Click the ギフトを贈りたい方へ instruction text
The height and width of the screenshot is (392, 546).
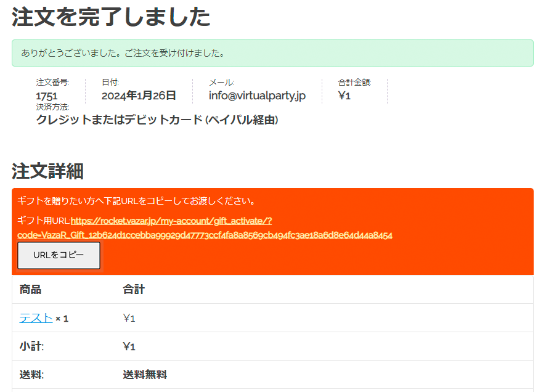click(x=136, y=201)
